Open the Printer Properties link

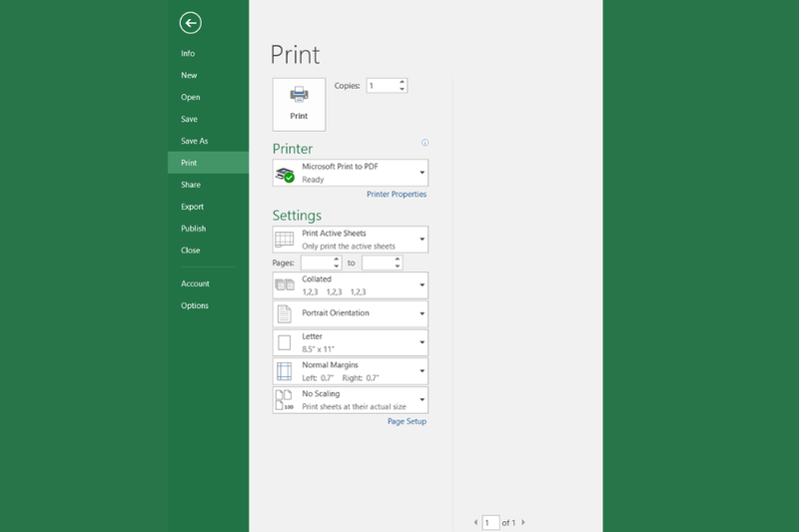coord(397,195)
